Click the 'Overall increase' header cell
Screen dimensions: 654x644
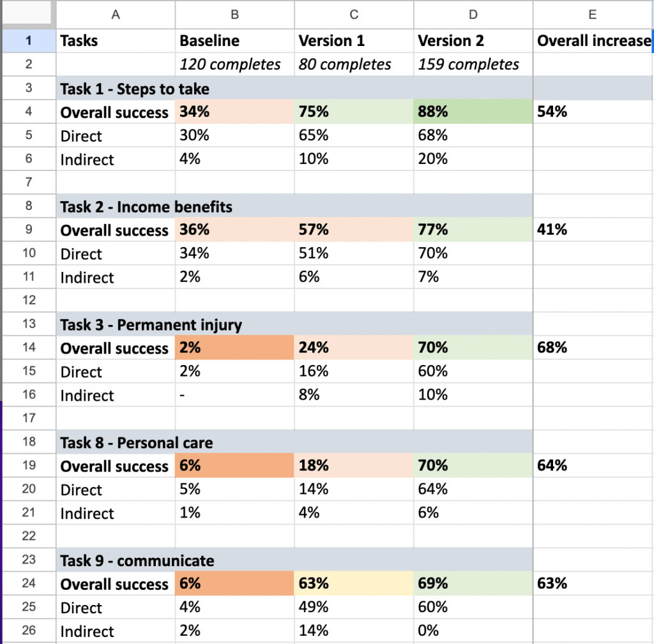click(593, 41)
